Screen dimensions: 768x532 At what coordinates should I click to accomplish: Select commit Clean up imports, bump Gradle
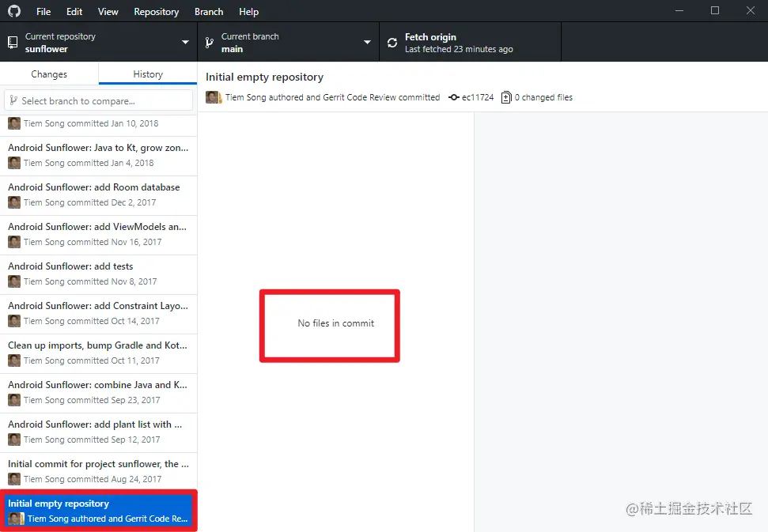click(98, 354)
